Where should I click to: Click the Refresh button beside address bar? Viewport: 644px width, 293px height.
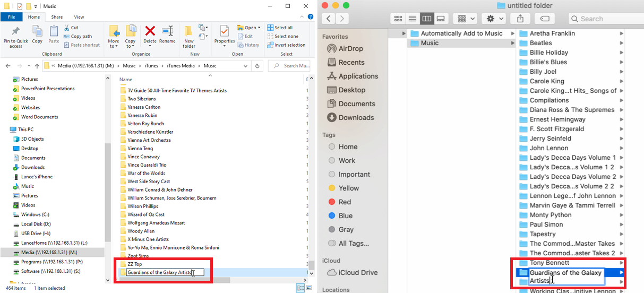pyautogui.click(x=257, y=66)
